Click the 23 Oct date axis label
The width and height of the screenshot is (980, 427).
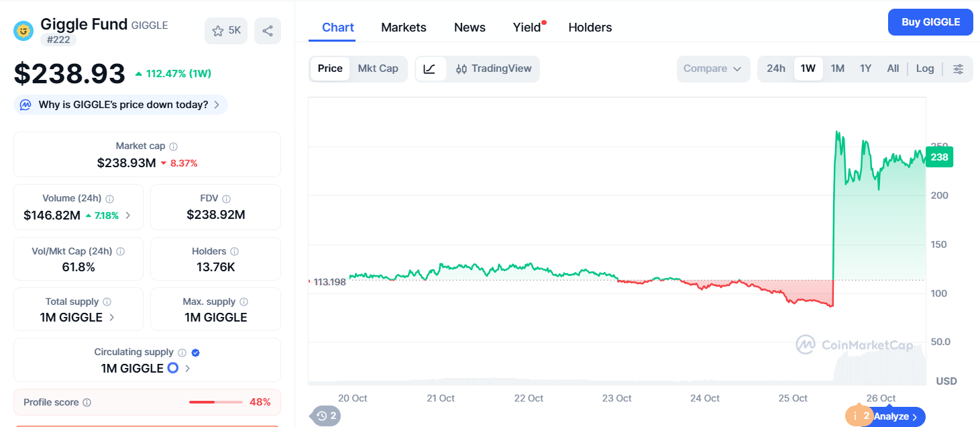tap(616, 398)
